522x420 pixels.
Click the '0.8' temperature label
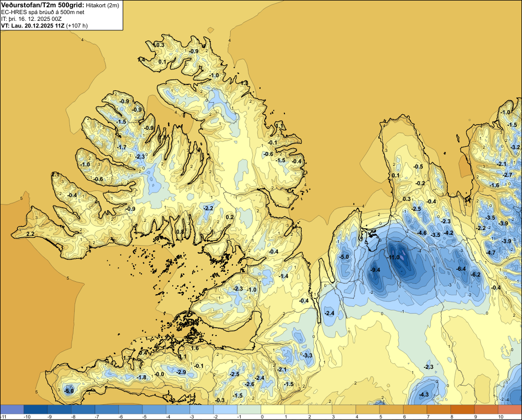tap(180, 232)
